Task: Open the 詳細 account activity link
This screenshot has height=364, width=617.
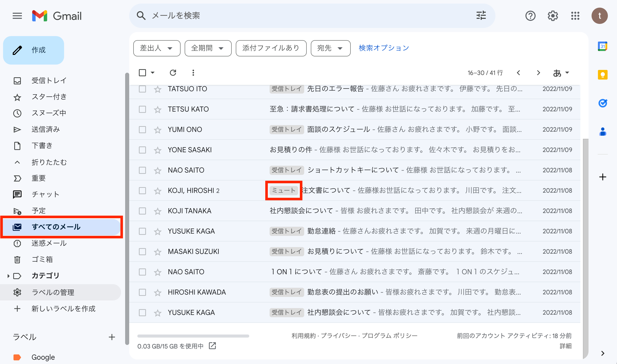Action: (x=566, y=346)
